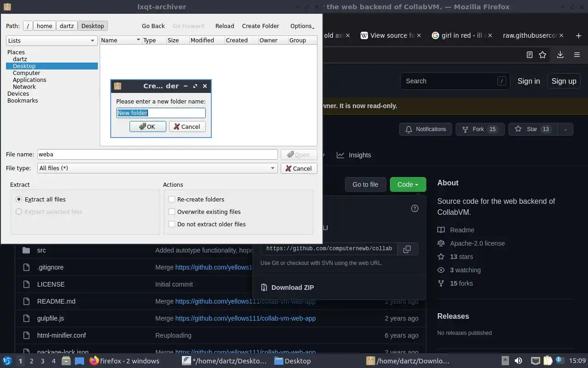Click Create Folder in the toolbar
Viewport: 588px width, 368px height.
pyautogui.click(x=260, y=26)
